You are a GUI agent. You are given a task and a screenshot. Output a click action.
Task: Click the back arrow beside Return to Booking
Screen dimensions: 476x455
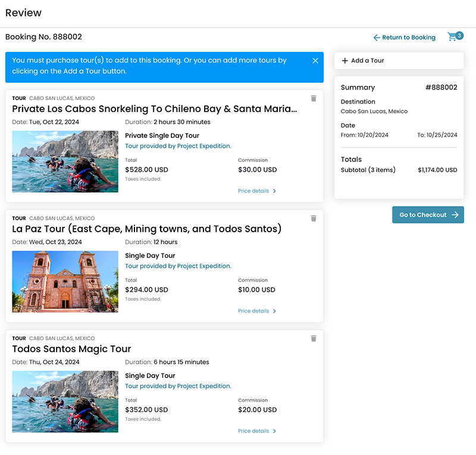click(x=377, y=38)
